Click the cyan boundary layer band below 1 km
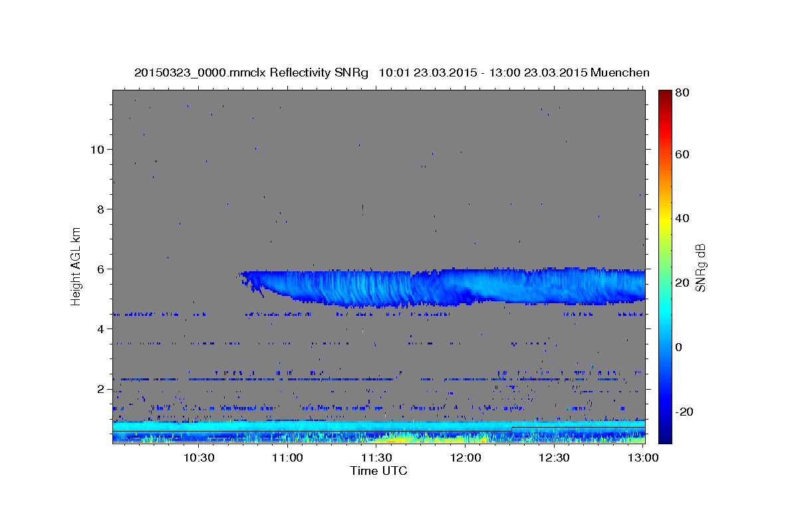This screenshot has height=532, width=798. (x=379, y=426)
